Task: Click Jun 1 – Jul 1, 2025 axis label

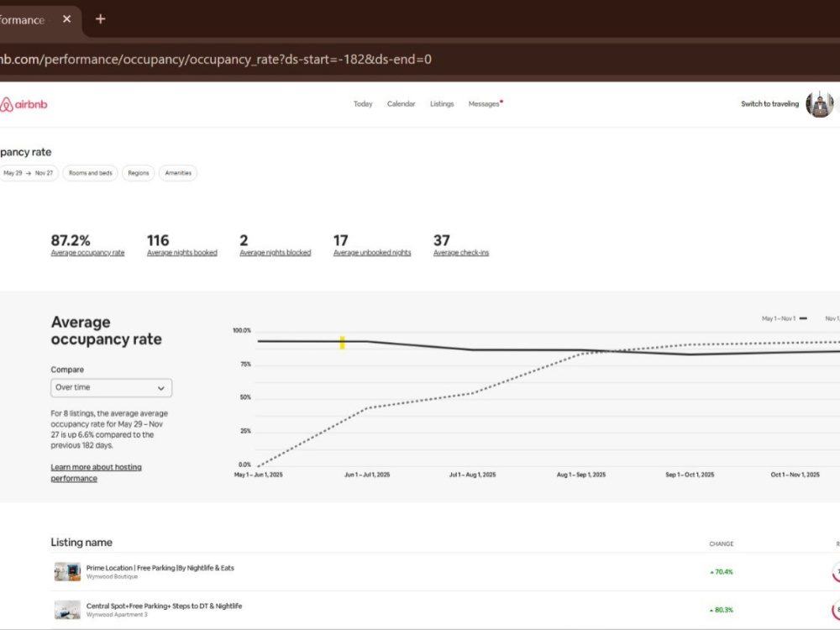Action: [x=367, y=475]
